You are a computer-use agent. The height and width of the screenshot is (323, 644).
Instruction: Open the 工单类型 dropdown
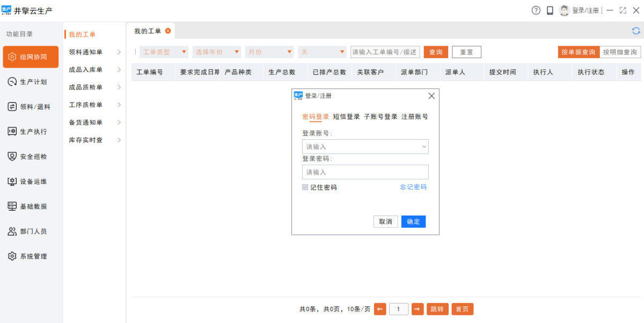164,52
